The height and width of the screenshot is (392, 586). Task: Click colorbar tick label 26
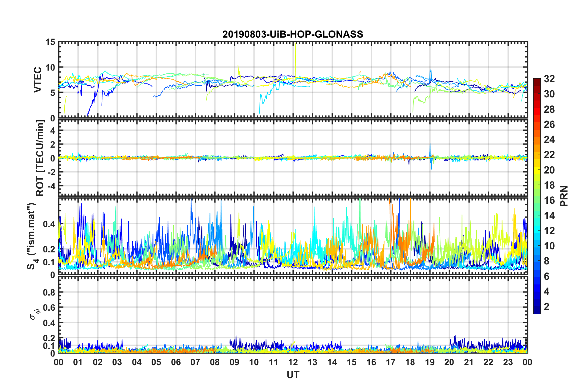pos(549,125)
